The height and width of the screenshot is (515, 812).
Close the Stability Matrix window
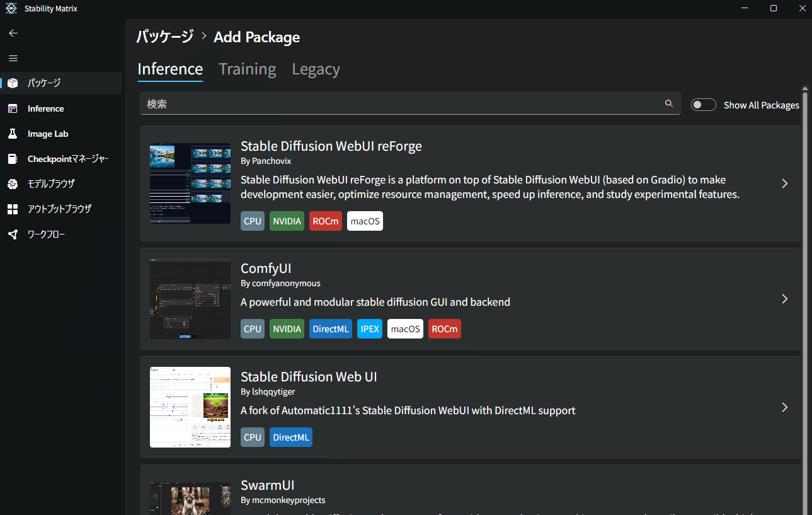[801, 9]
